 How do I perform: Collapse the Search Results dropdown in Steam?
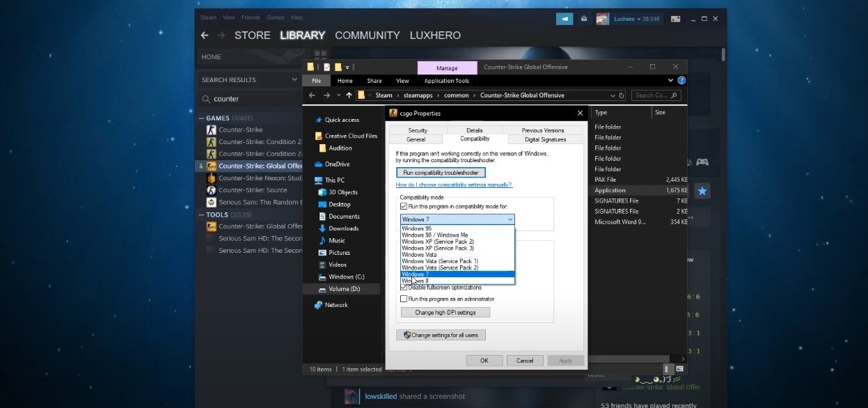coord(294,80)
